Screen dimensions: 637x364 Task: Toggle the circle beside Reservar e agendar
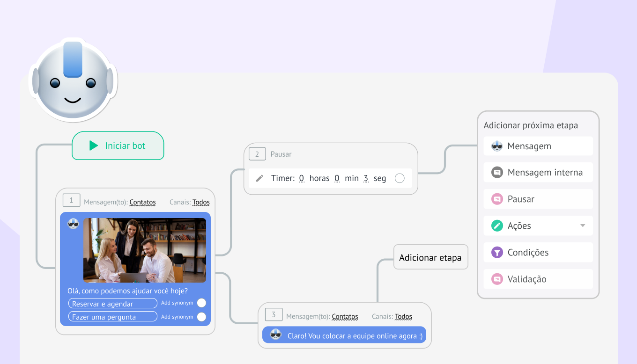click(x=201, y=303)
